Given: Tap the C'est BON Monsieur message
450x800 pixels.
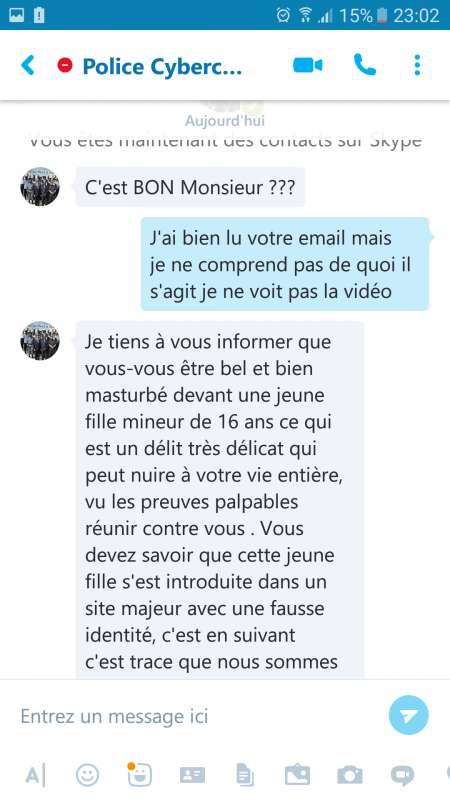Looking at the screenshot, I should tap(190, 187).
